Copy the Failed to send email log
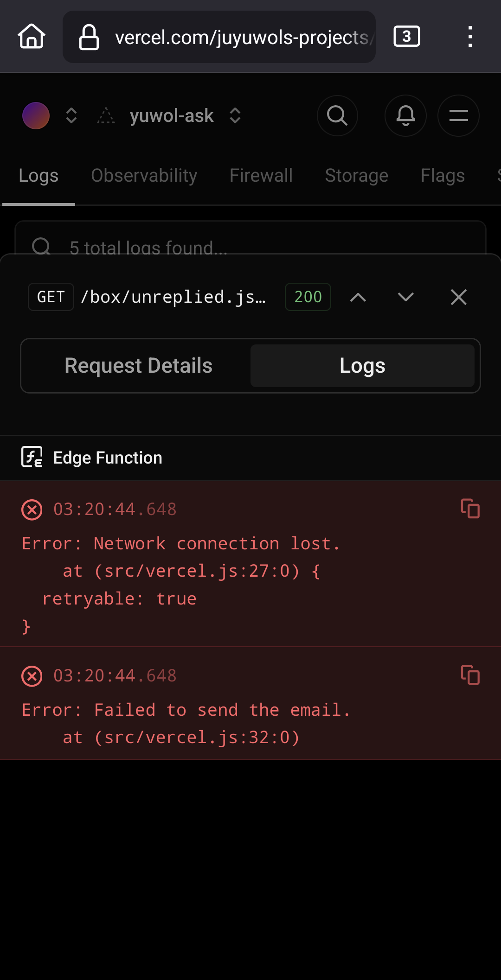Viewport: 501px width, 980px height. pyautogui.click(x=470, y=675)
